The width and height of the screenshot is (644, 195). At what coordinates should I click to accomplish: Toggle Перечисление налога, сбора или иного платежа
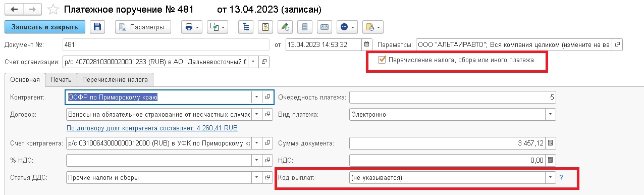point(382,60)
